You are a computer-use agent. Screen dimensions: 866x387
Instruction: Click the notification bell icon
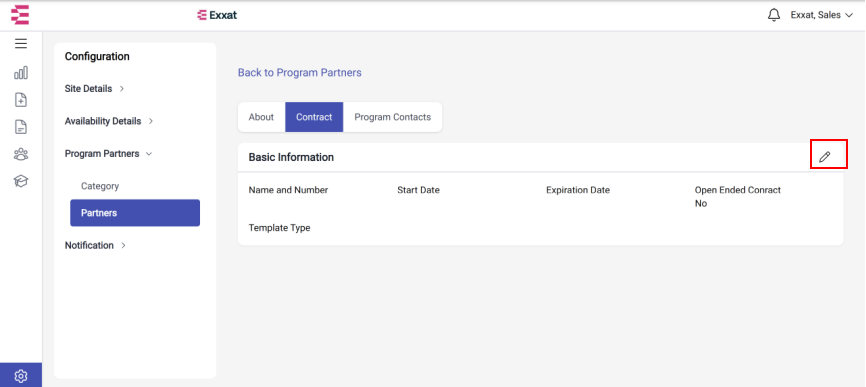[774, 15]
